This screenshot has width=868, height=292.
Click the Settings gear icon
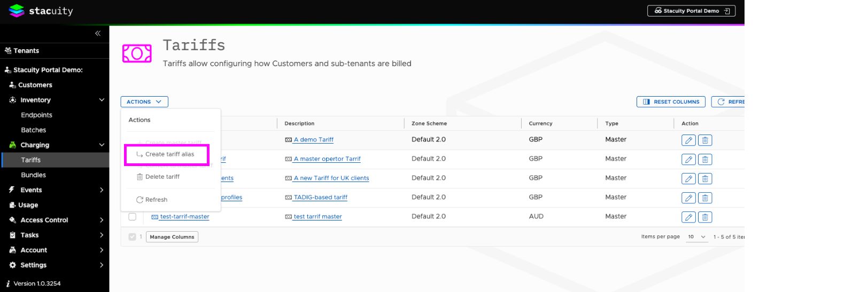(12, 265)
